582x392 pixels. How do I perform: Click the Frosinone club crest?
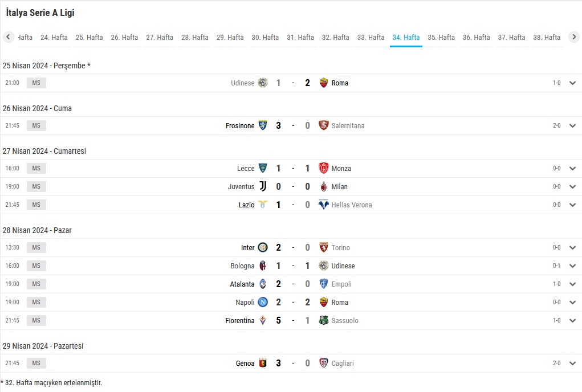[263, 125]
